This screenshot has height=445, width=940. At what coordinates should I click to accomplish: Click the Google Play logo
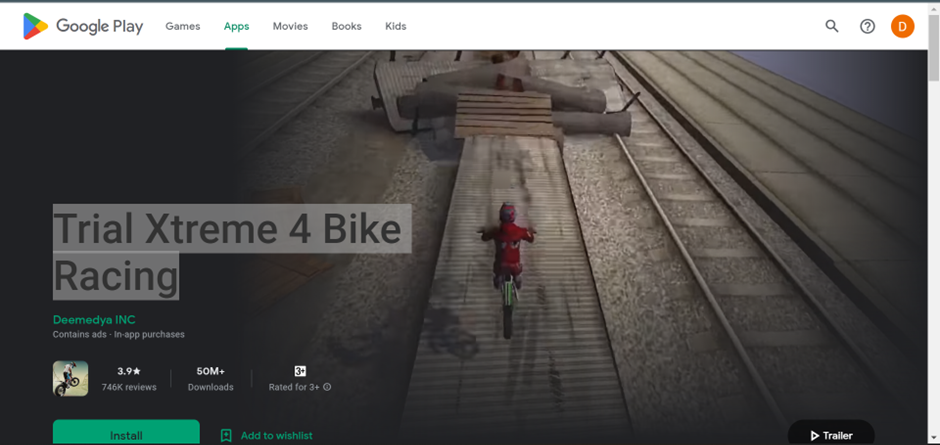83,26
